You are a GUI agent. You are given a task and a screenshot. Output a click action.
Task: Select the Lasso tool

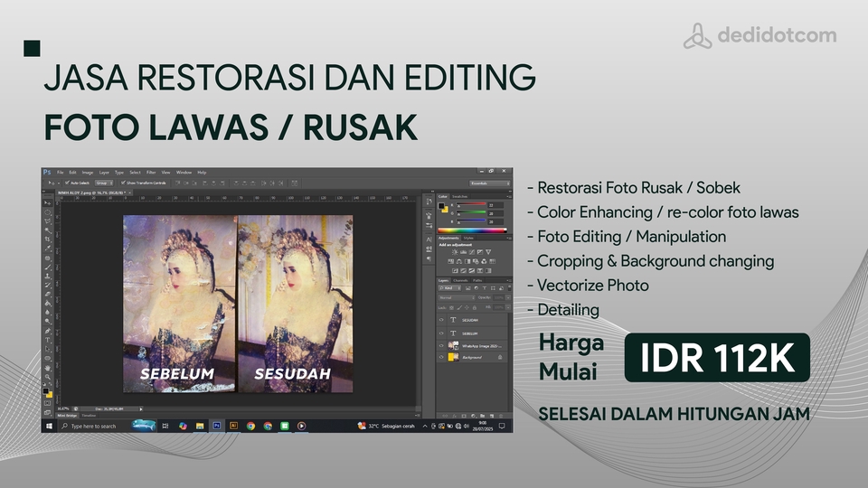[x=48, y=221]
